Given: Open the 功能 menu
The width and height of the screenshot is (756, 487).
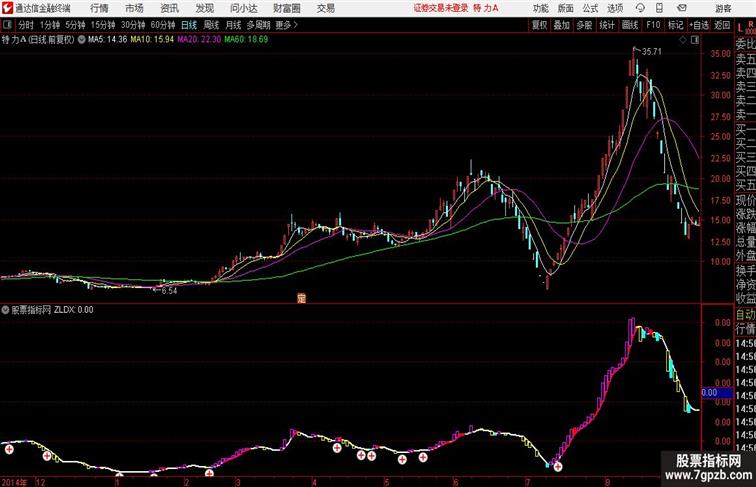Looking at the screenshot, I should [x=541, y=8].
